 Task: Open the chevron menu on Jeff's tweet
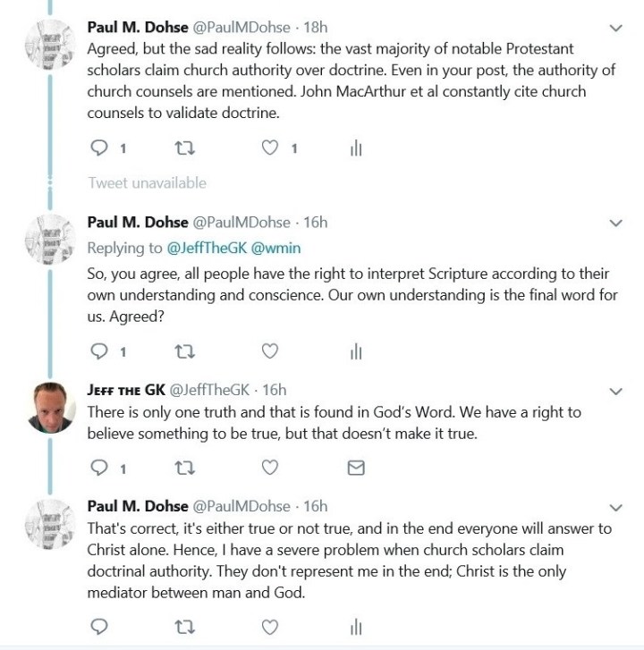coord(614,391)
